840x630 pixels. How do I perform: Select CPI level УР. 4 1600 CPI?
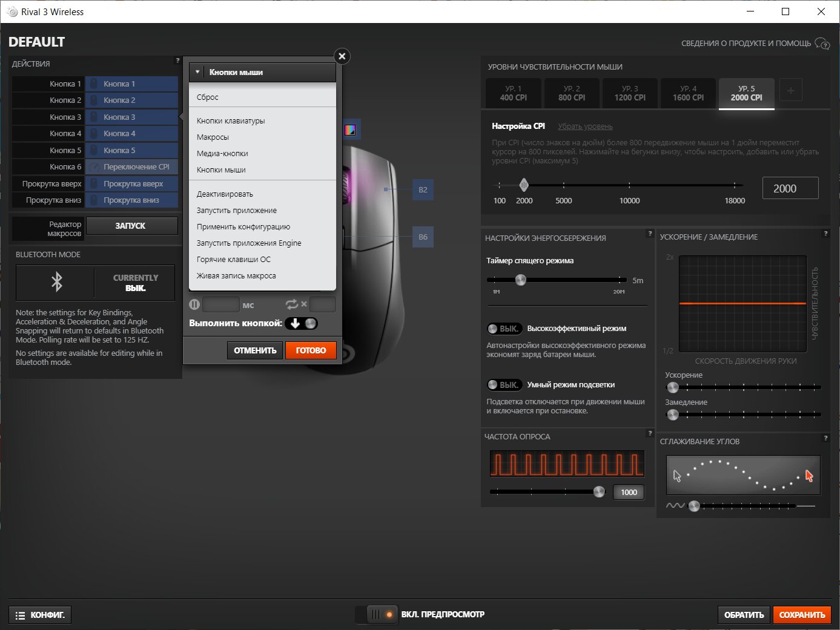(x=688, y=93)
